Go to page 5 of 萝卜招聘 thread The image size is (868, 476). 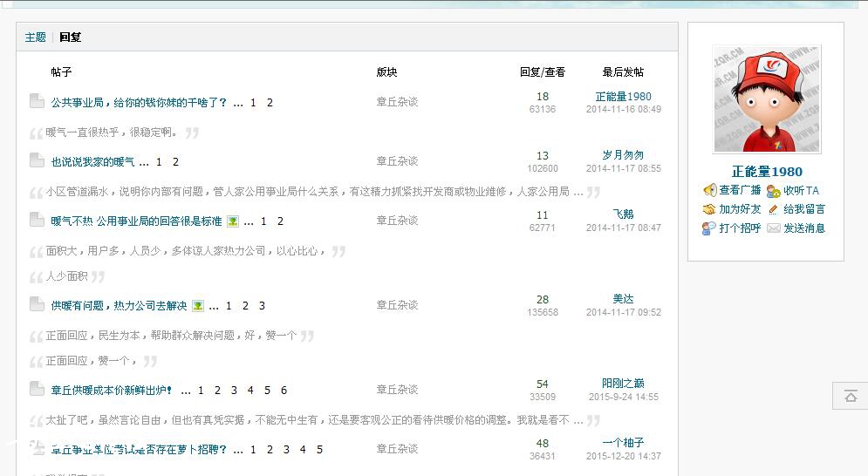(319, 450)
